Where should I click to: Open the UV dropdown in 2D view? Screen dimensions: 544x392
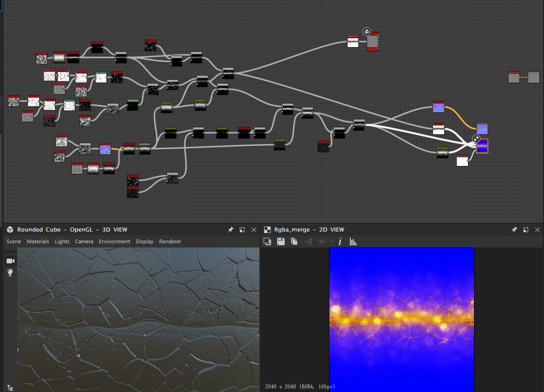point(326,241)
